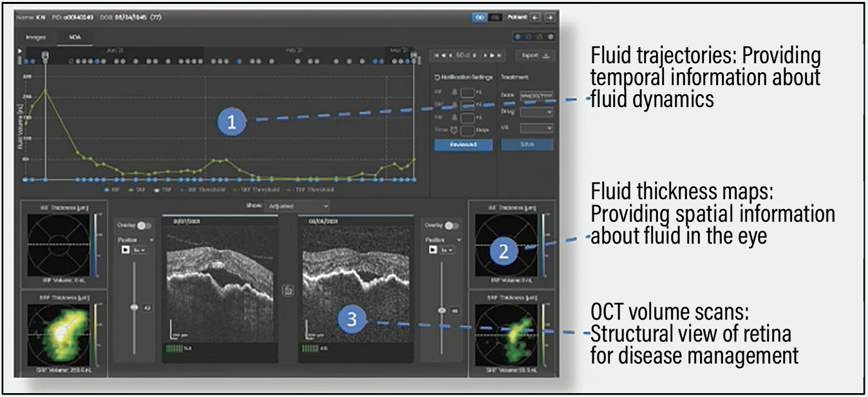
Task: Open the VA dropdown in Treatment
Action: pyautogui.click(x=536, y=128)
